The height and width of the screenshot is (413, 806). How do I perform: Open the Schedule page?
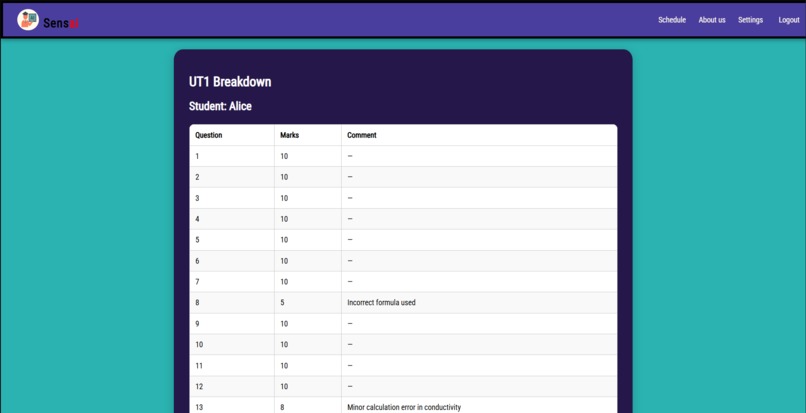(x=672, y=20)
